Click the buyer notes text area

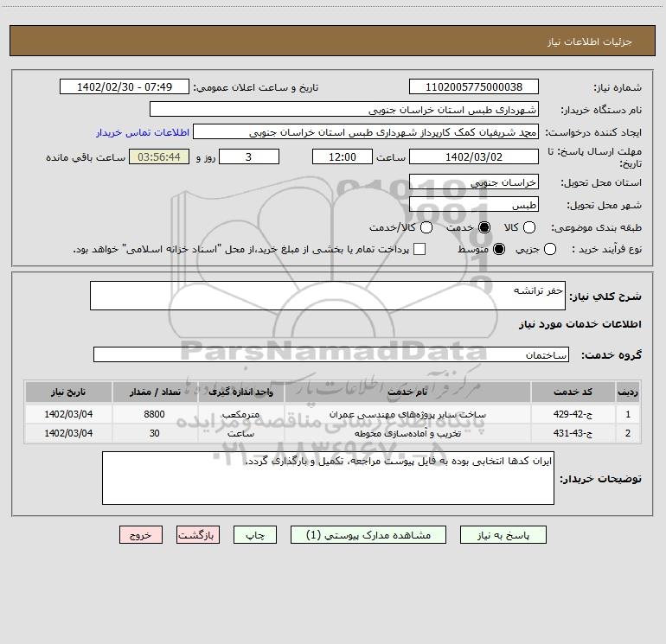(x=328, y=478)
